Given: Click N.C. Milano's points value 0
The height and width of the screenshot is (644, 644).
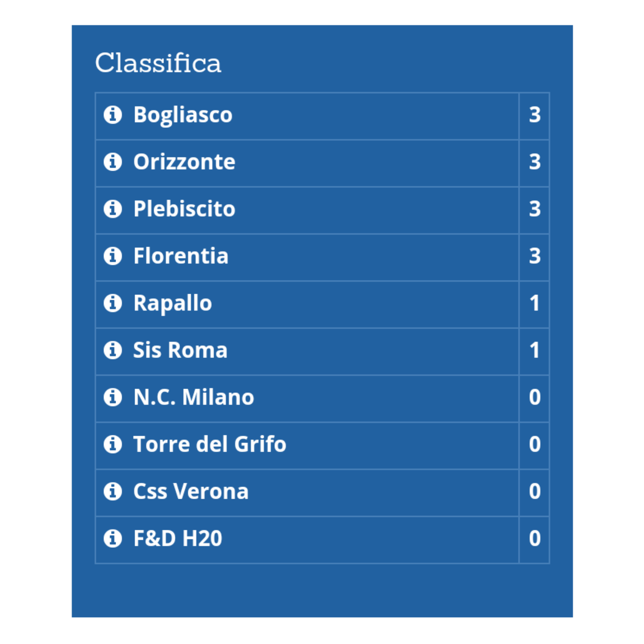Looking at the screenshot, I should [x=535, y=397].
